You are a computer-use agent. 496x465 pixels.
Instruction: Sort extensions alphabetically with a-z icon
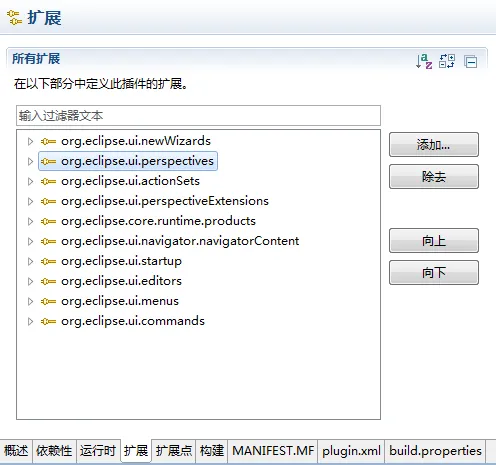pos(424,62)
